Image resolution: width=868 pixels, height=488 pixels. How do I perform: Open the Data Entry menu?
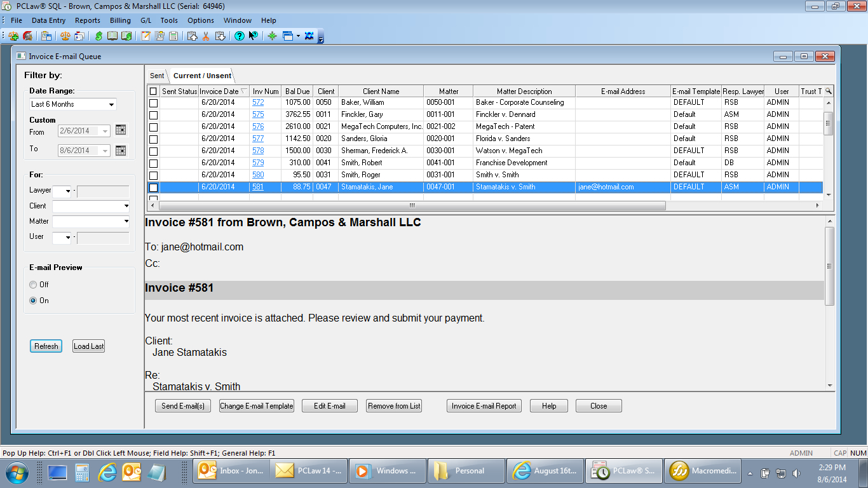click(48, 20)
